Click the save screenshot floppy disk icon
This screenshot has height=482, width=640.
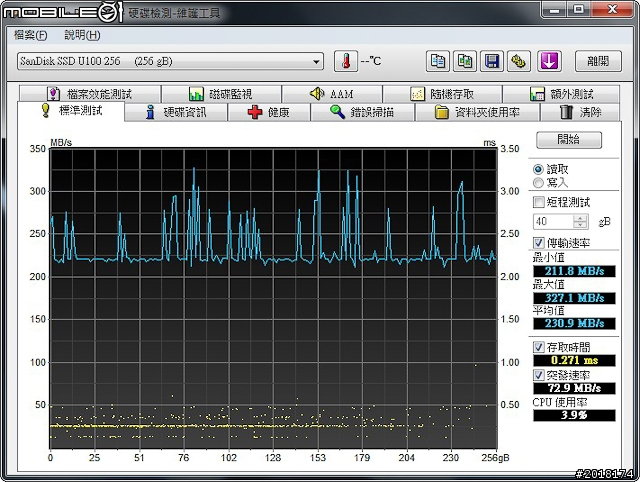click(492, 61)
